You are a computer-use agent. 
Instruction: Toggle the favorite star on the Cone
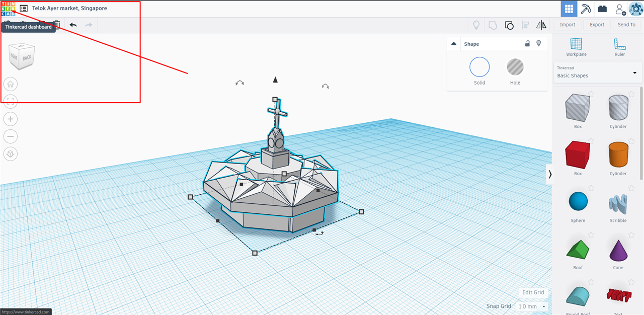pos(631,235)
